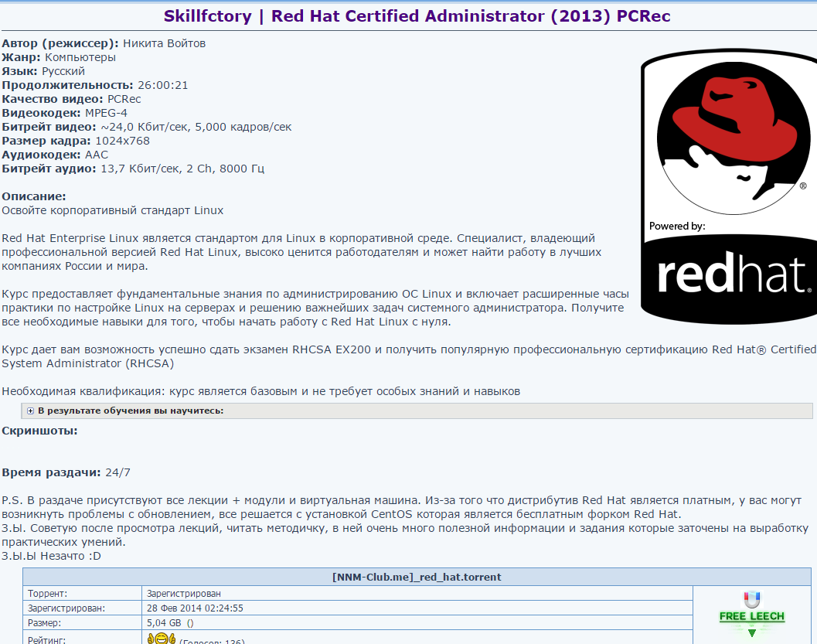Open the Skillfctory Red Hat Certified Administrator title link
Viewport: 817px width, 644px height.
(x=417, y=16)
